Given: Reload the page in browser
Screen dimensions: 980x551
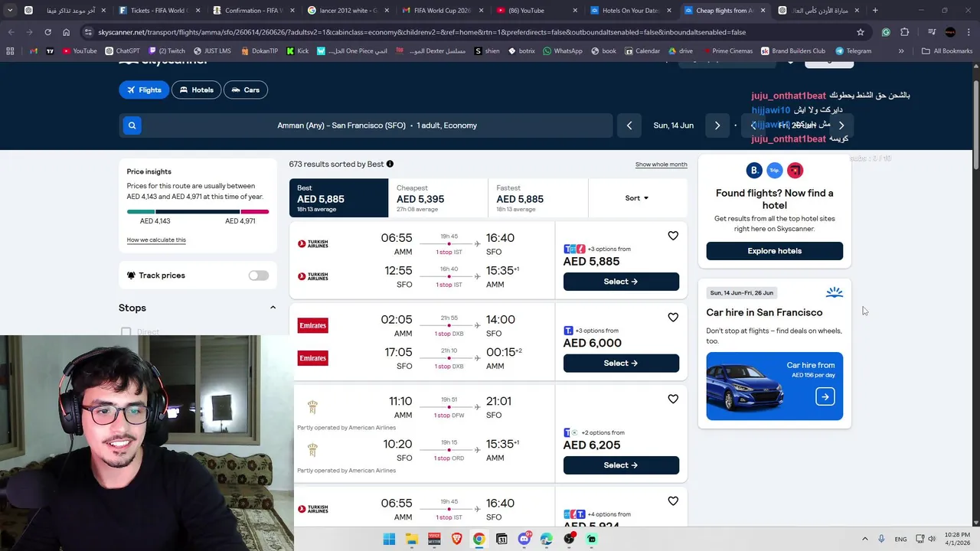Looking at the screenshot, I should (47, 32).
